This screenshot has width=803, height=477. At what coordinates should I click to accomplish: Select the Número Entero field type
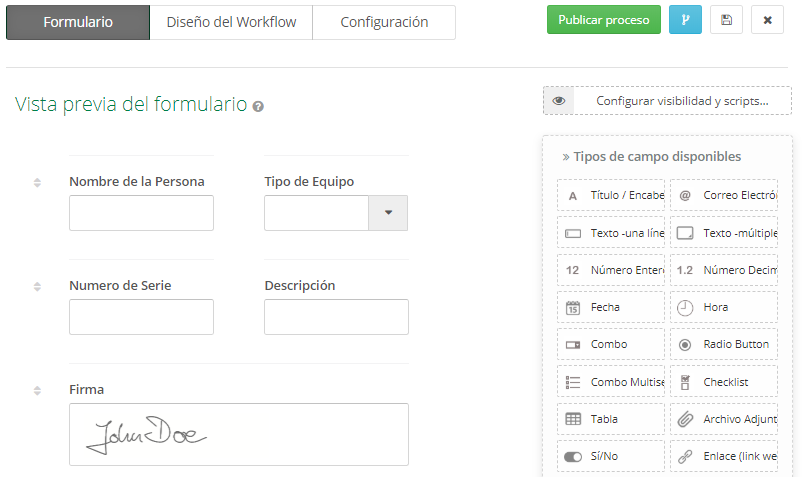click(x=610, y=270)
